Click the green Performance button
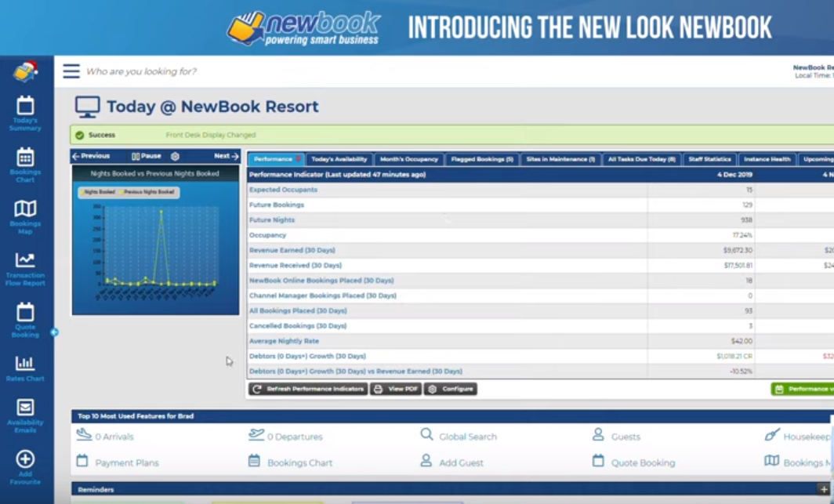 (x=803, y=389)
